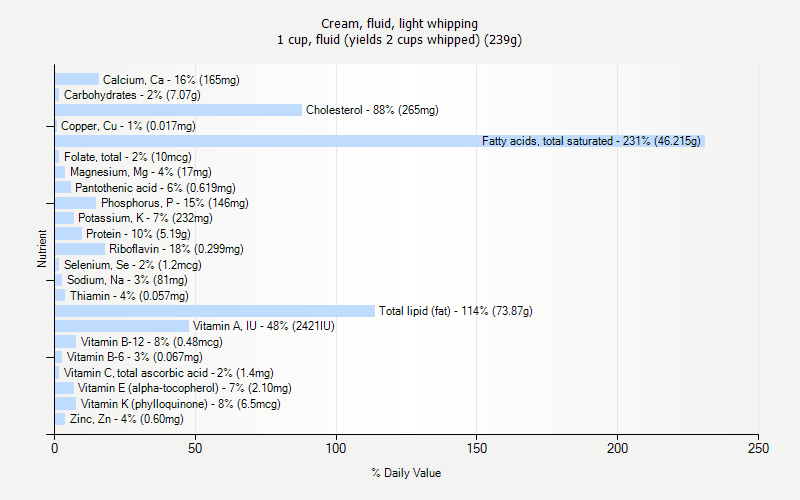Click the x-axis tick label 0

click(55, 448)
